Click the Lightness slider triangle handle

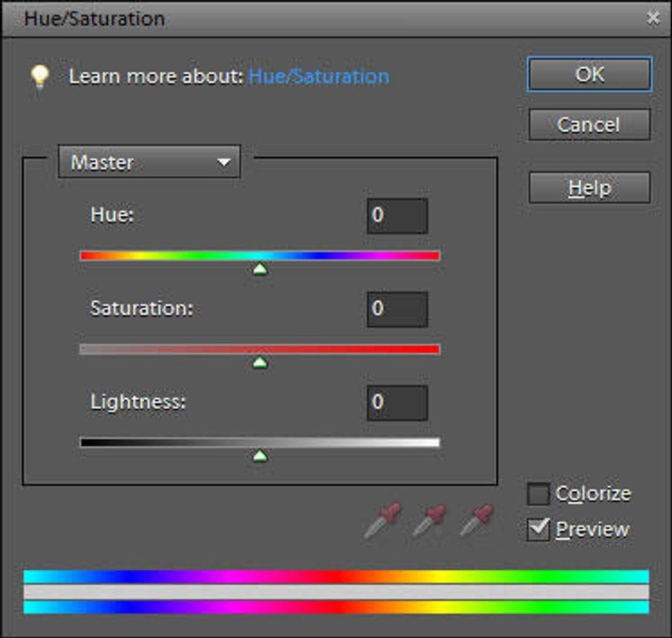[x=260, y=455]
